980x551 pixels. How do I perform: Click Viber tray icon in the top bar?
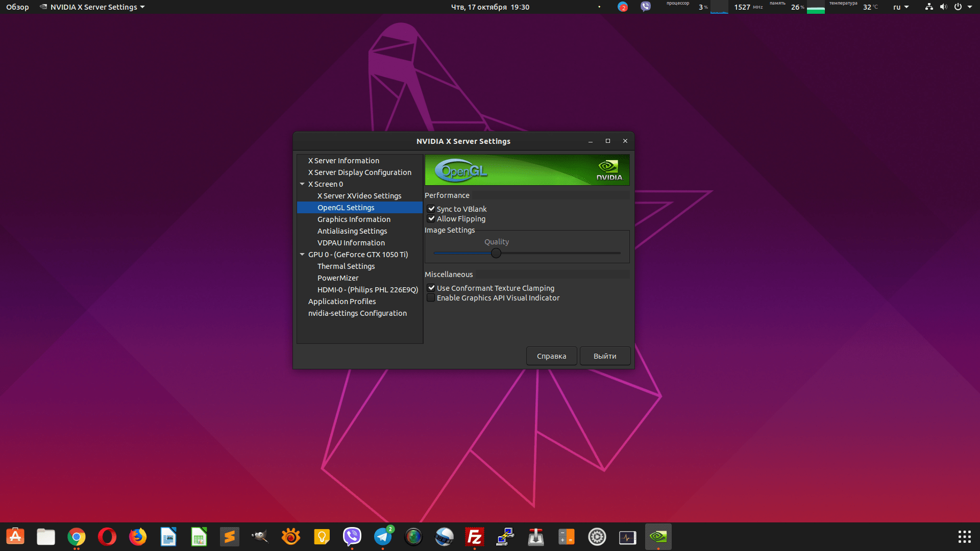[646, 7]
